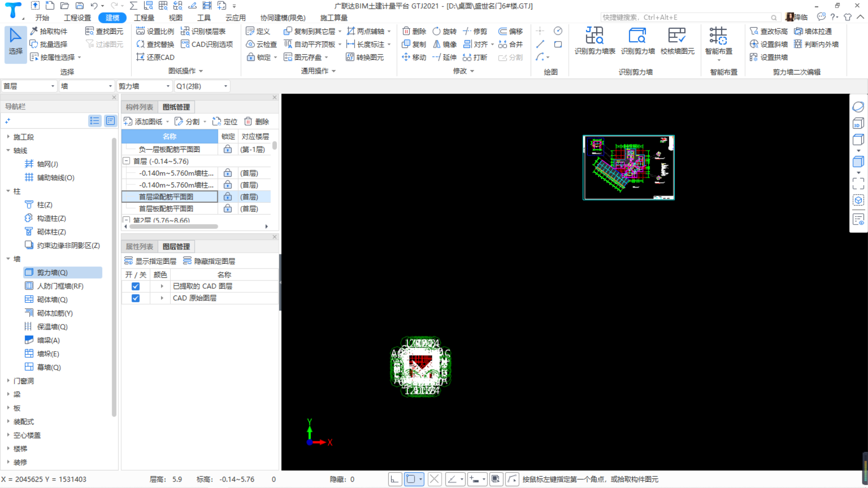Viewport: 868px width, 488px height.
Task: Click 两点辅轴 tool
Action: click(x=366, y=31)
